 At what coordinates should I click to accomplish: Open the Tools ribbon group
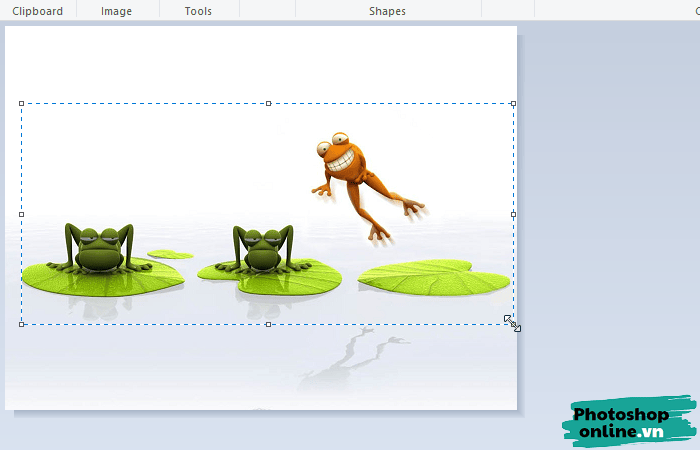coord(198,11)
